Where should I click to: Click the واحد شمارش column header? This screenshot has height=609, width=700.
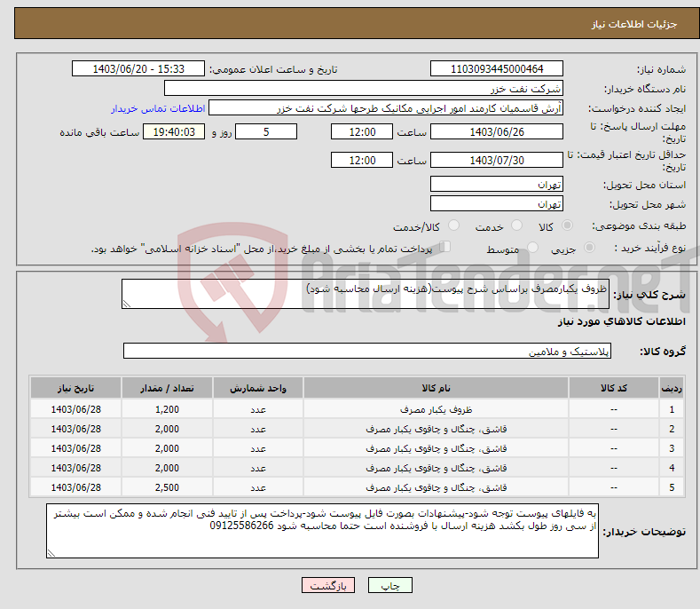click(258, 388)
